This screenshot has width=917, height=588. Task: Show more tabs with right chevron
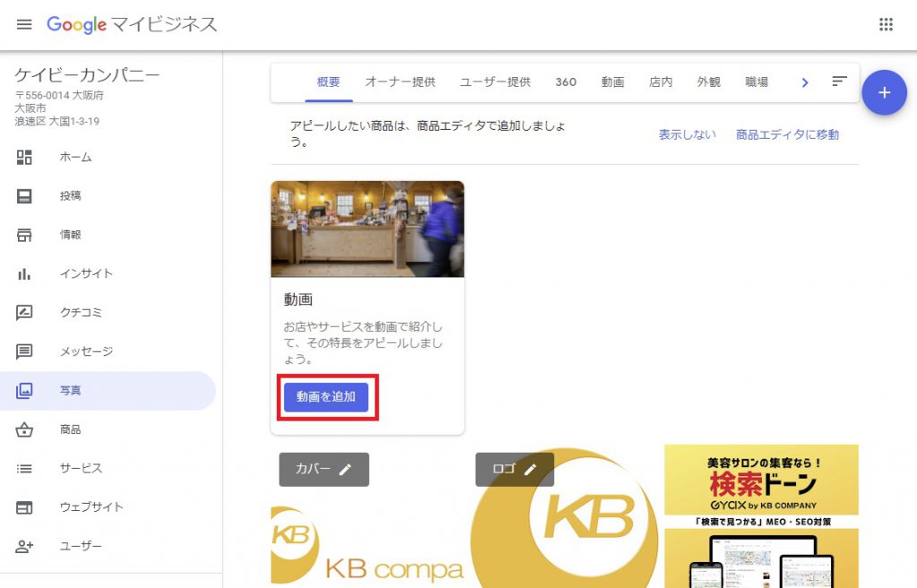pos(805,82)
